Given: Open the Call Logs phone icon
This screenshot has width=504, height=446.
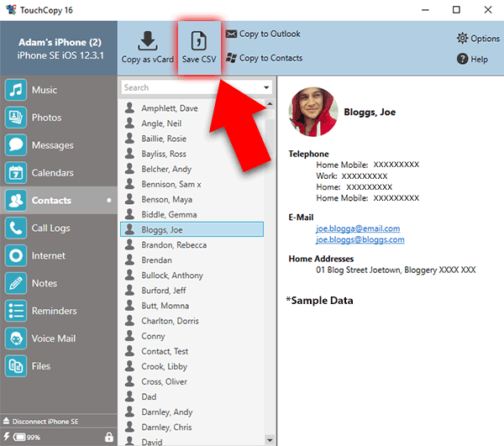Looking at the screenshot, I should [x=16, y=228].
